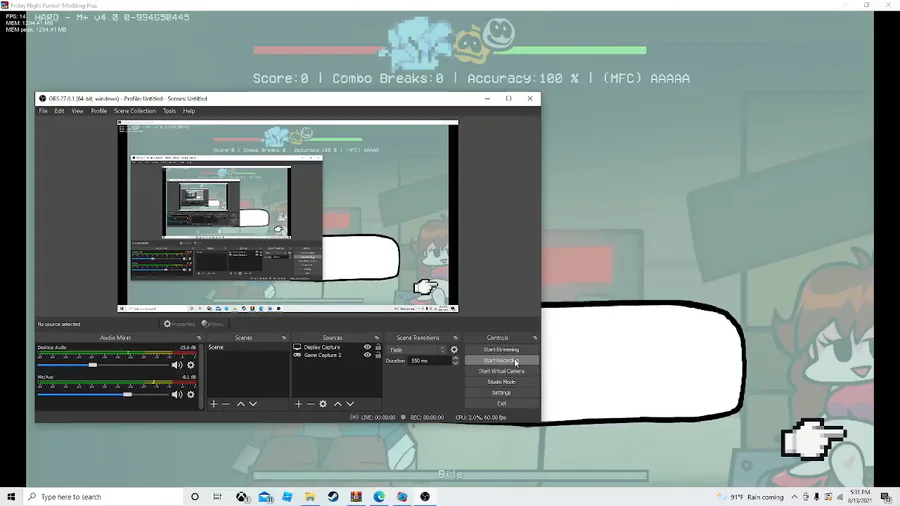
Task: Click the Filters button above mixer
Action: point(212,324)
